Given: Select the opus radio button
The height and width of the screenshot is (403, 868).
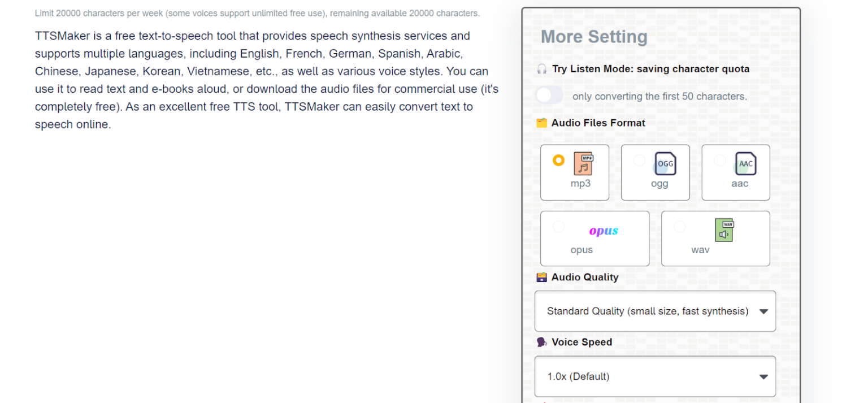Looking at the screenshot, I should (558, 226).
